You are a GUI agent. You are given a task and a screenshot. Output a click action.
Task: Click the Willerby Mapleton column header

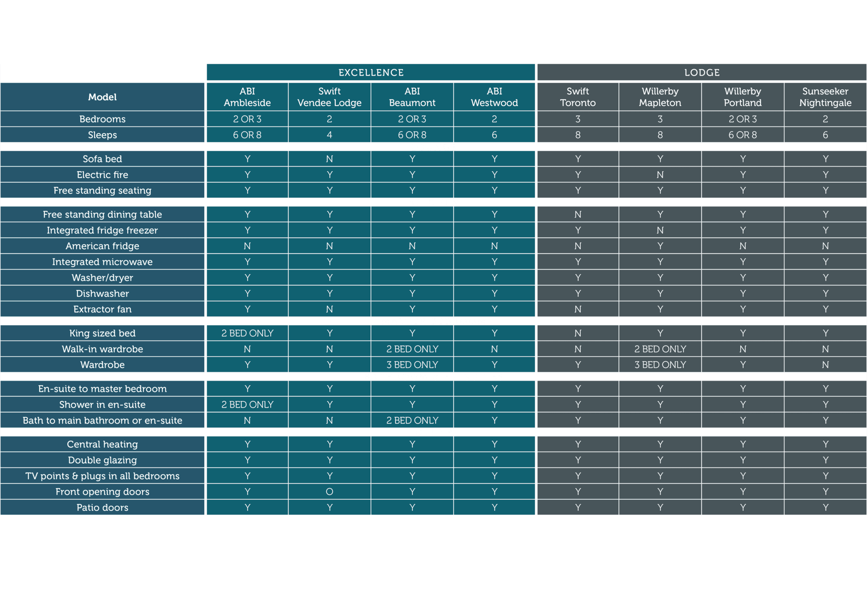[x=660, y=97]
